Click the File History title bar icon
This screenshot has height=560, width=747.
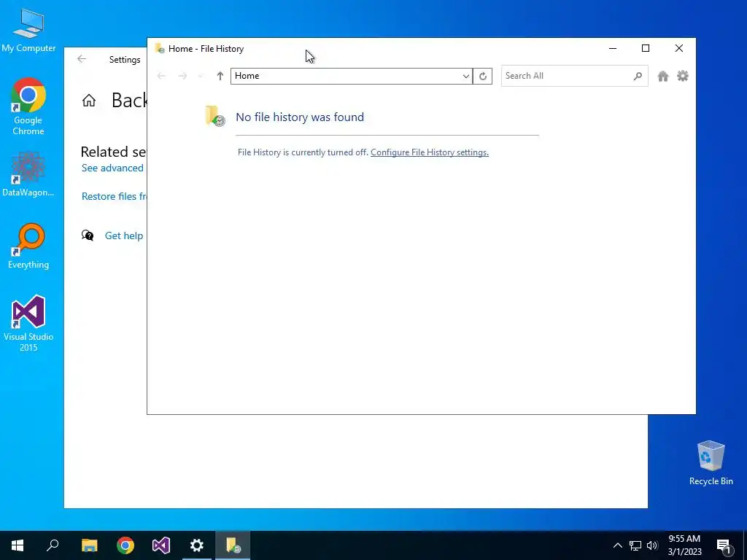(160, 48)
